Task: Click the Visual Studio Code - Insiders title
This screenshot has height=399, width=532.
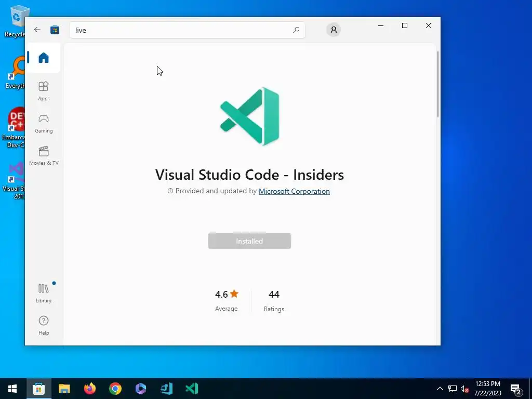Action: (249, 175)
